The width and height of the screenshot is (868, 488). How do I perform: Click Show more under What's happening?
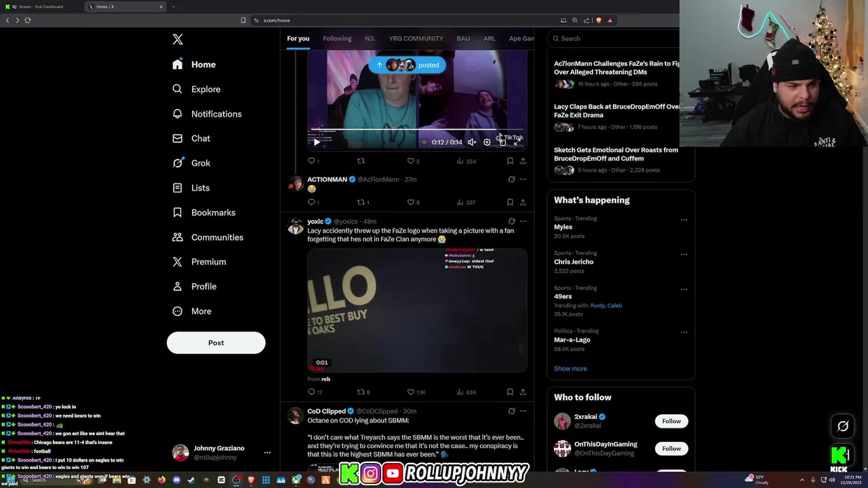pos(570,369)
